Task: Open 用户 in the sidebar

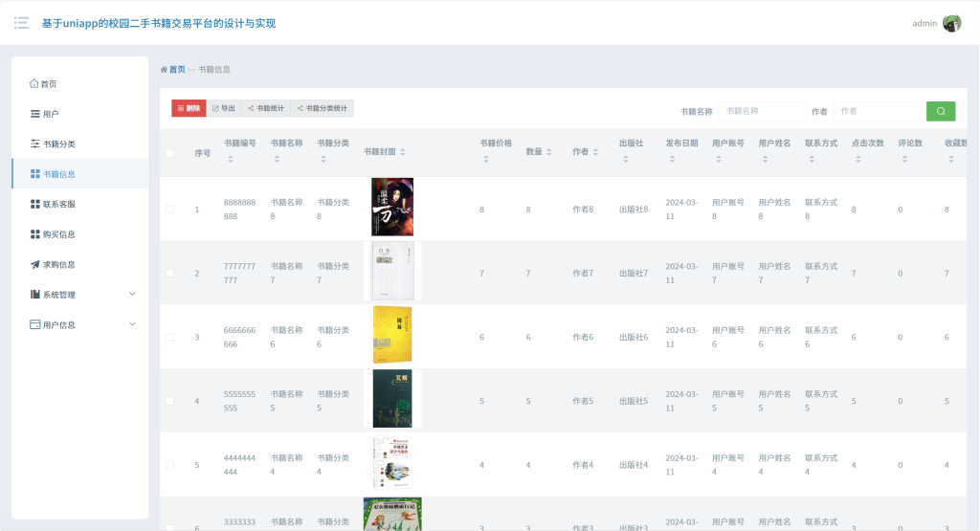Action: click(x=80, y=114)
